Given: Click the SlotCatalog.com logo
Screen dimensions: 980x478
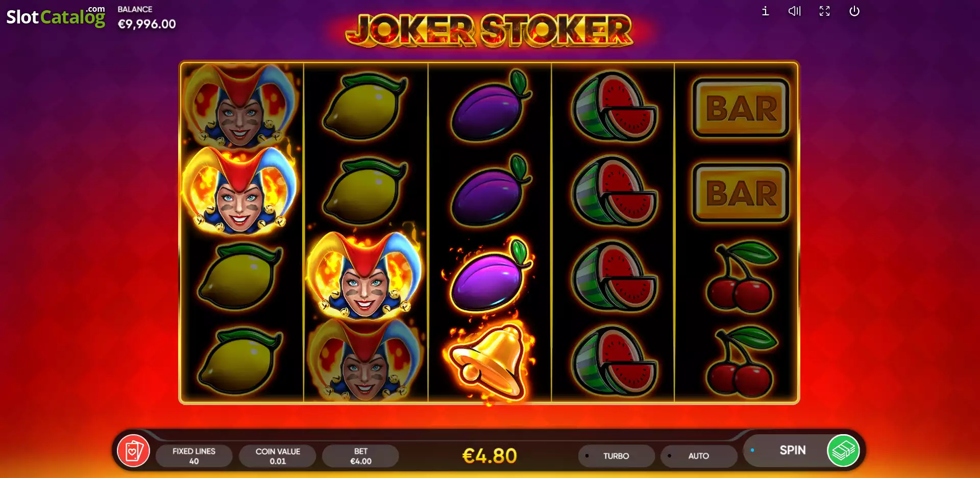Looking at the screenshot, I should [x=56, y=16].
